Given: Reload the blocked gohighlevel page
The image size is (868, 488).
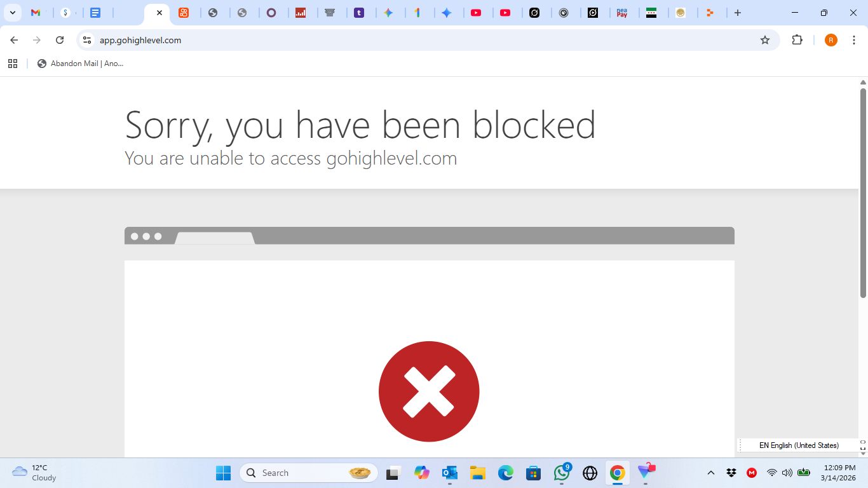Looking at the screenshot, I should [x=60, y=40].
